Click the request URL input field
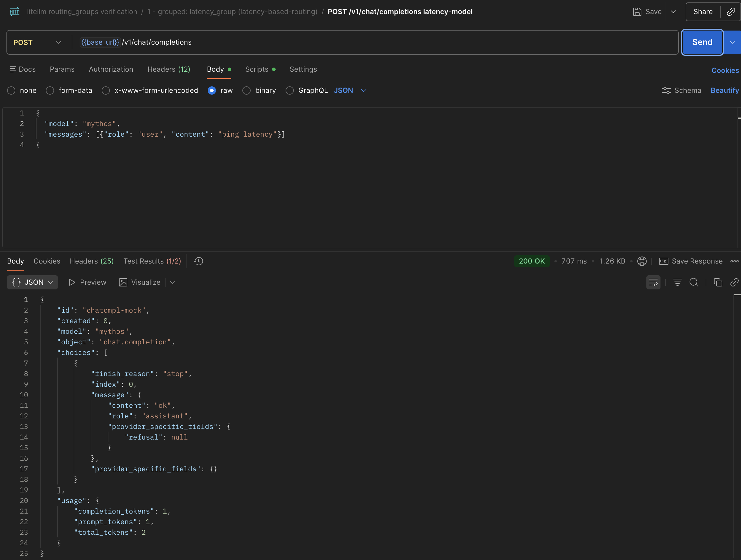Viewport: 741px width, 560px height. [x=375, y=43]
